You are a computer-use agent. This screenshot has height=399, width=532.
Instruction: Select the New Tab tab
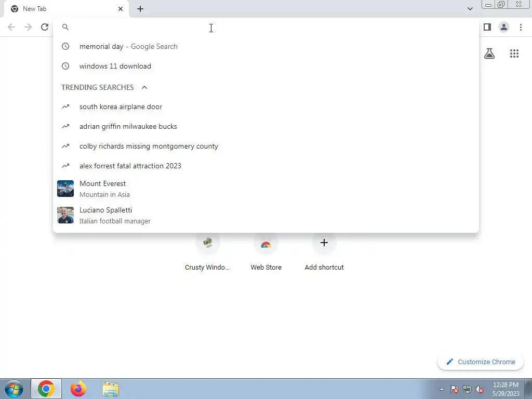click(66, 9)
